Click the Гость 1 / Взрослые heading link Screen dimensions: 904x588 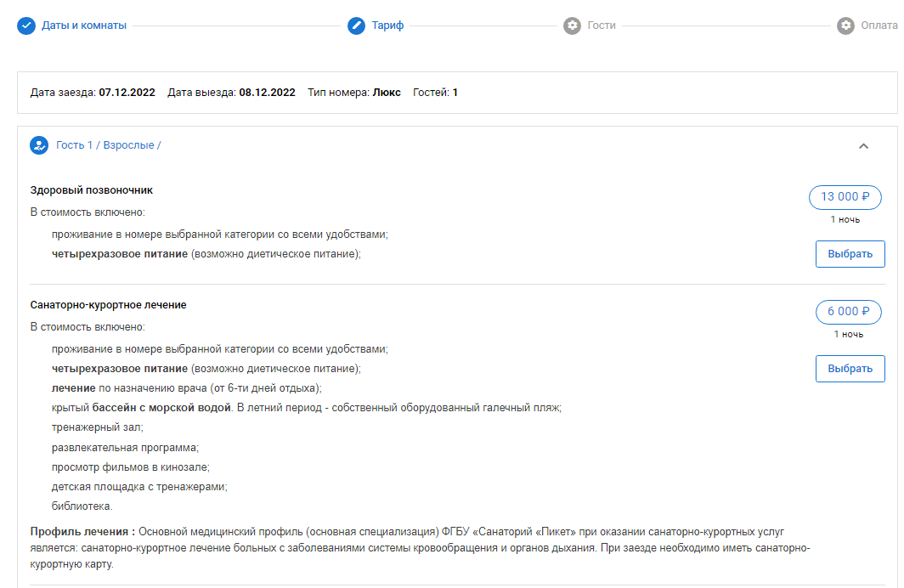click(109, 145)
